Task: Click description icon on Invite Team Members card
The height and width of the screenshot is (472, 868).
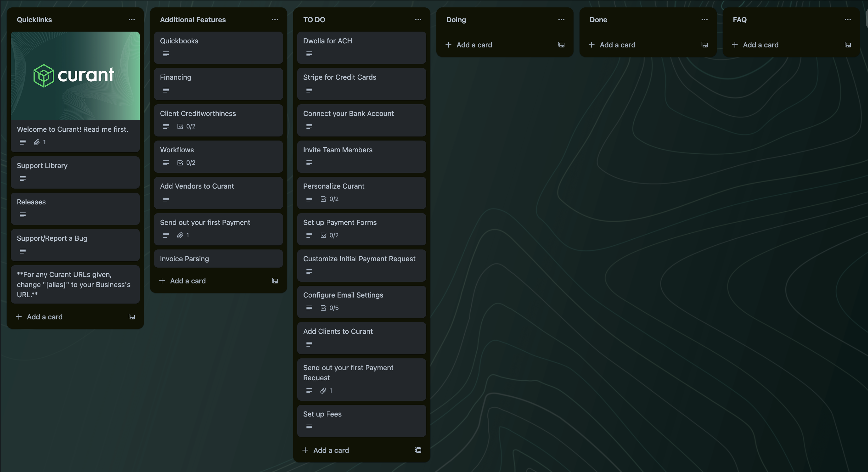Action: [x=309, y=163]
